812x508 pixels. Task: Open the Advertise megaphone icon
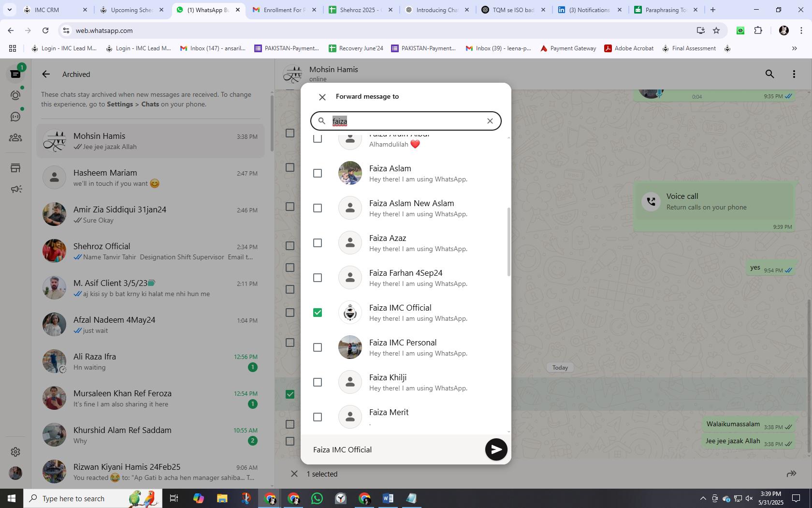tap(15, 189)
